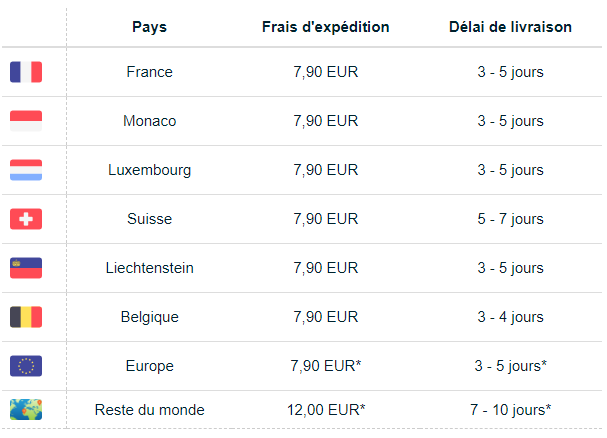
Task: Click Belgique 3 - 4 jours delay
Action: tap(510, 317)
